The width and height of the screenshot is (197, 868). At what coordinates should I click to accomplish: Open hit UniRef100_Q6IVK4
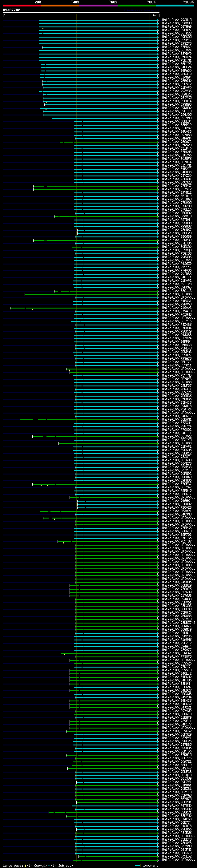(x=176, y=50)
